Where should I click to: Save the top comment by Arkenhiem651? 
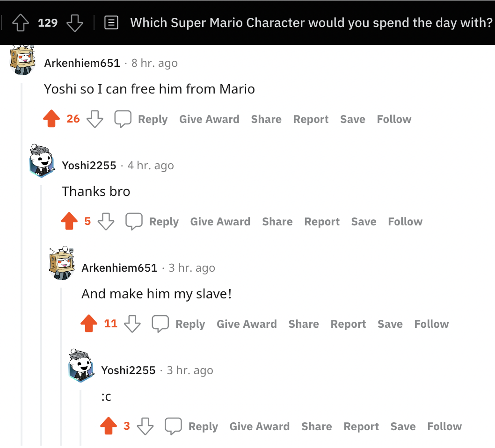click(x=352, y=119)
